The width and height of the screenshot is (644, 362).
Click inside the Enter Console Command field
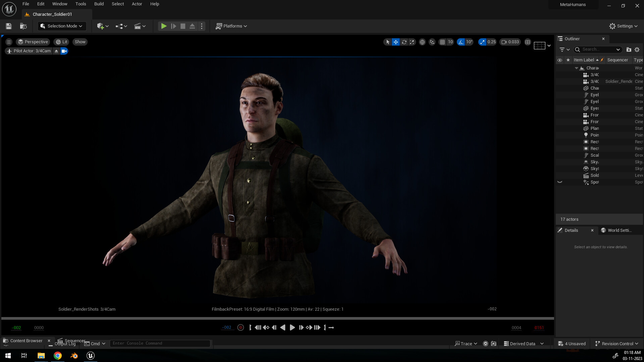click(160, 343)
